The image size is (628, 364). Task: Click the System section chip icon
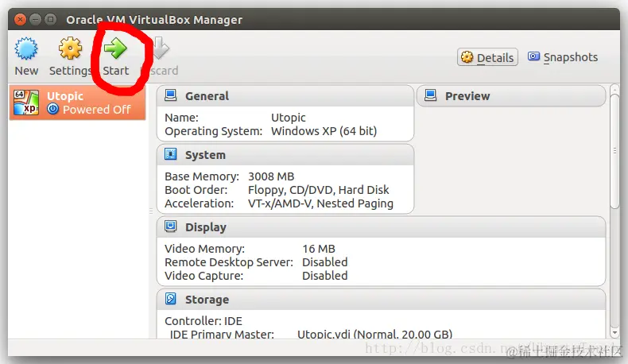[x=171, y=154]
